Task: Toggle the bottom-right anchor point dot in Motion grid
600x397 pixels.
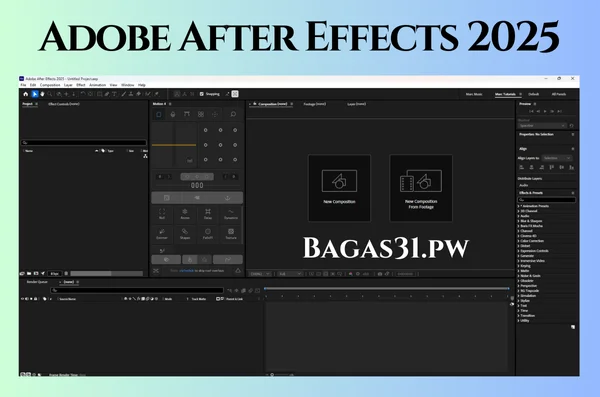Action: 235,160
